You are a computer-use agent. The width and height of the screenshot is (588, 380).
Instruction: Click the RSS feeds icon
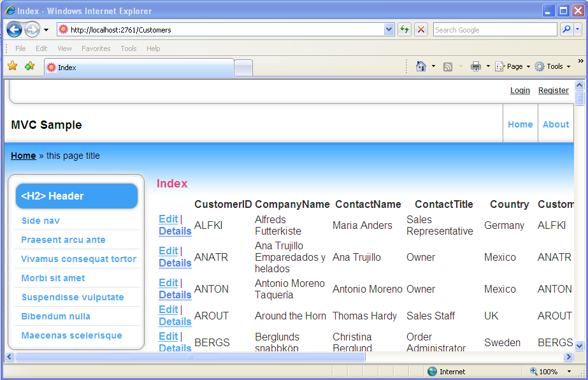pos(448,67)
